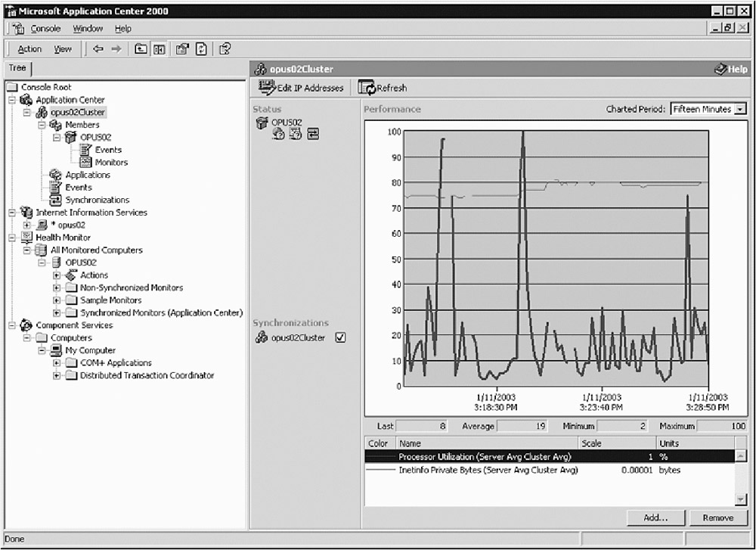Click the Health Monitor tree icon
This screenshot has width=756, height=550.
[x=26, y=238]
